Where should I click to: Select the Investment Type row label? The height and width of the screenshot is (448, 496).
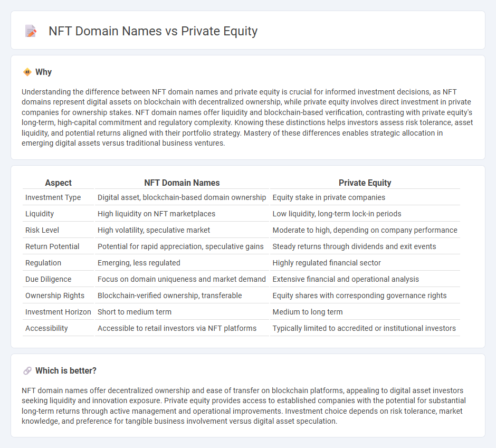coord(53,197)
